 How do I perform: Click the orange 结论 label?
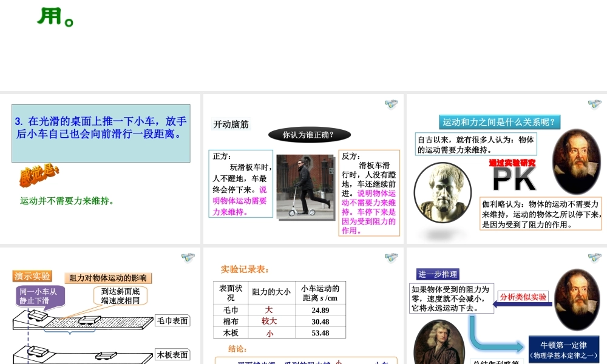pos(237,349)
